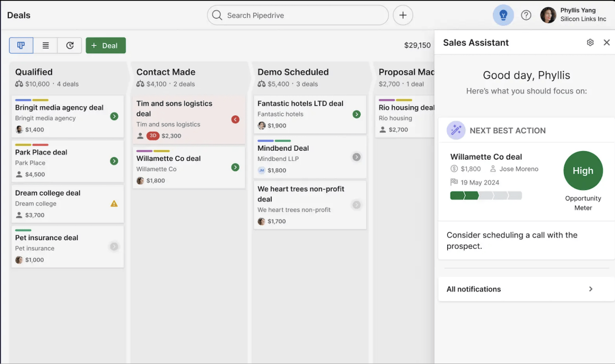
Task: Select the Qualified stage header
Action: (68, 77)
